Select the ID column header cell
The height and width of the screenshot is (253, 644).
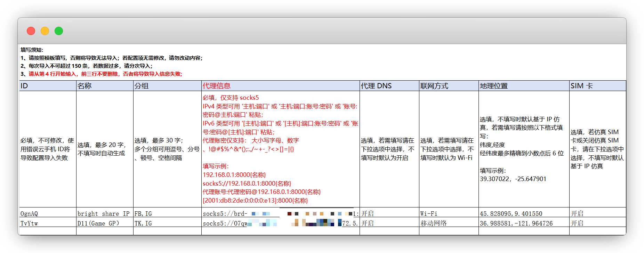(x=48, y=86)
